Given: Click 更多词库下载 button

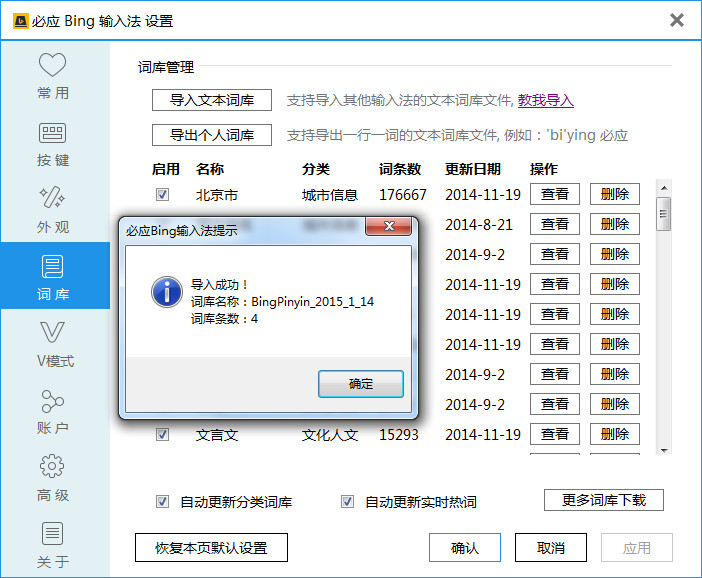Looking at the screenshot, I should coord(604,500).
